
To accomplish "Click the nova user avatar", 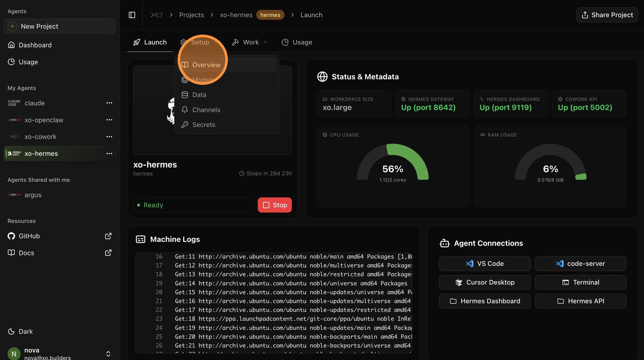I will (x=14, y=354).
